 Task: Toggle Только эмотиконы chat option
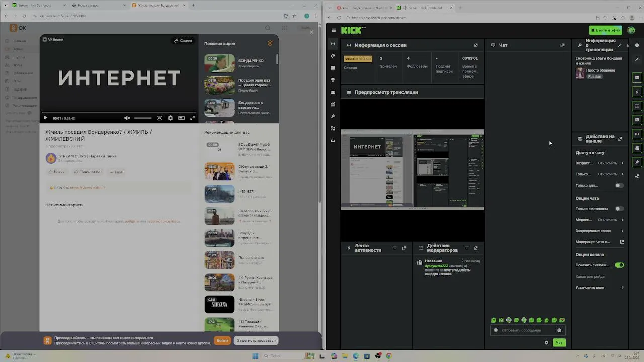(x=619, y=209)
